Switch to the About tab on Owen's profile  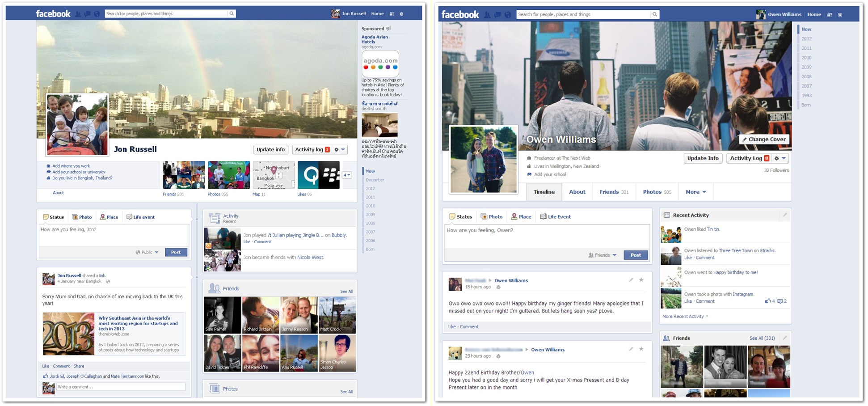(577, 192)
